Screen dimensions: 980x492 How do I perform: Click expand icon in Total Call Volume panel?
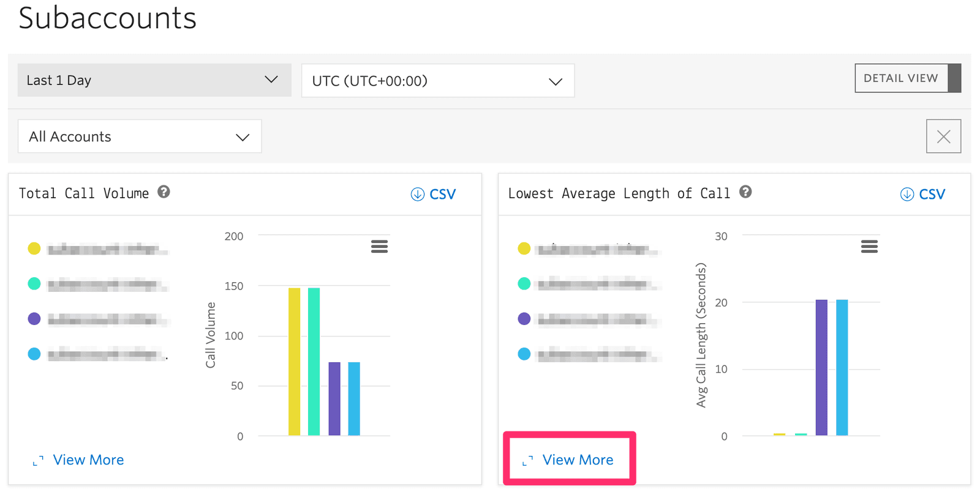[38, 460]
